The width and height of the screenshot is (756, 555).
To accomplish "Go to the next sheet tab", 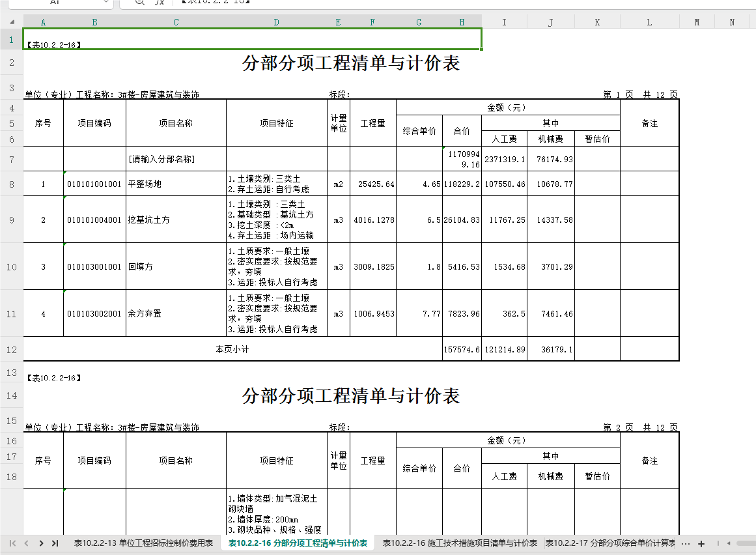I will 41,543.
